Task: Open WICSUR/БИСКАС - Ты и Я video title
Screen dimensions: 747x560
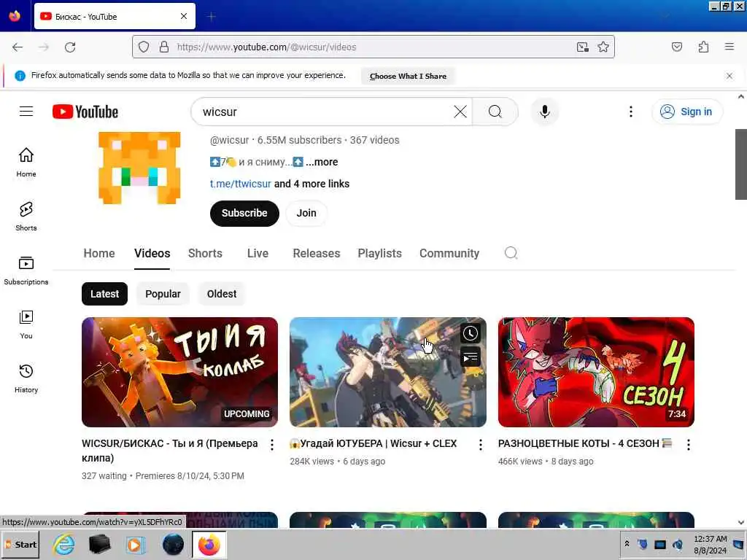Action: pos(170,451)
